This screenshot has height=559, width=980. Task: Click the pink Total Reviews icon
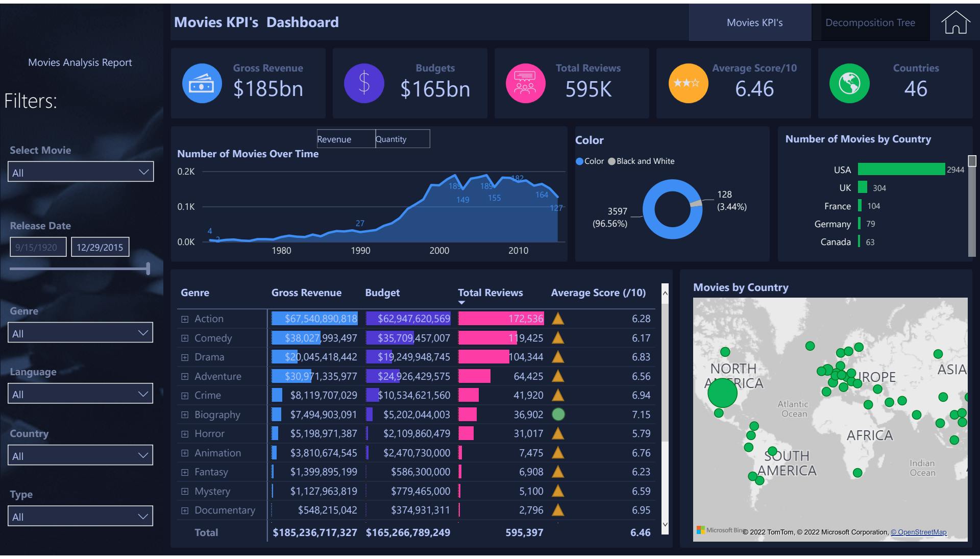pyautogui.click(x=525, y=83)
